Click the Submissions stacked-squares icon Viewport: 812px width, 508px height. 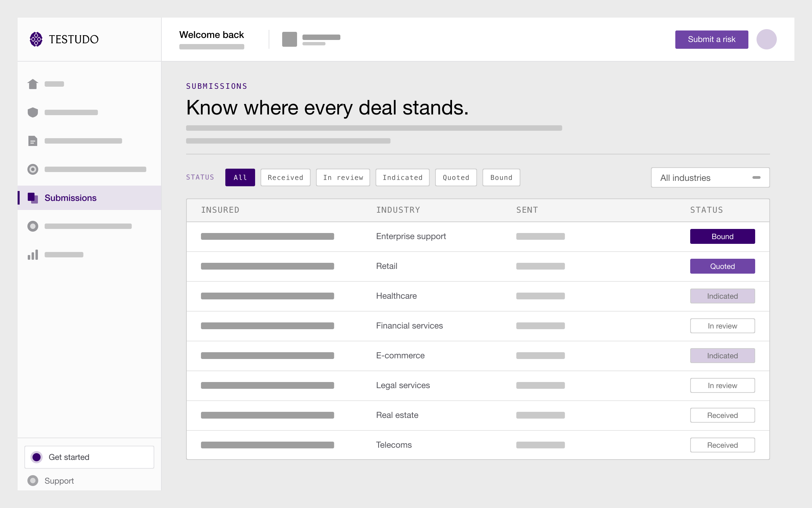coord(33,198)
